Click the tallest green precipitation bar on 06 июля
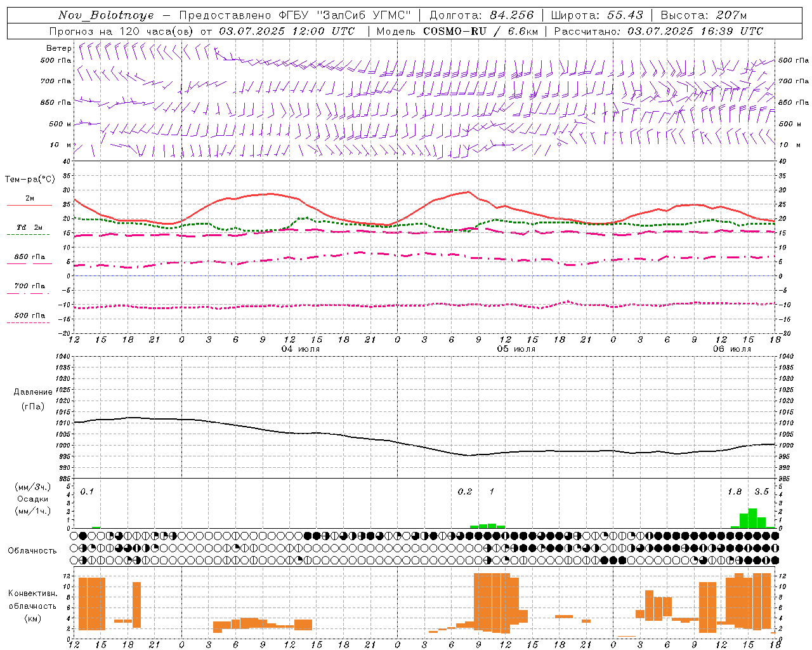This screenshot has width=812, height=650. click(752, 518)
